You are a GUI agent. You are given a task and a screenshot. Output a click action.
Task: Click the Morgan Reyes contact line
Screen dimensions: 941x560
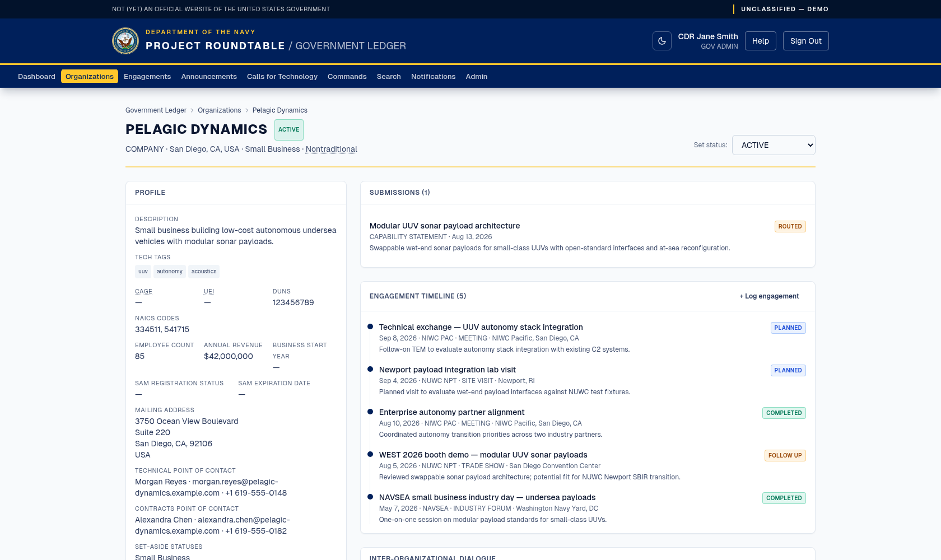click(x=211, y=487)
